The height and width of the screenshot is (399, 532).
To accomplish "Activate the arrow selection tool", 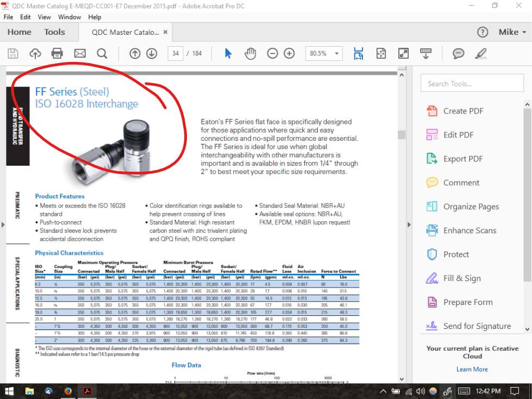I will click(228, 53).
